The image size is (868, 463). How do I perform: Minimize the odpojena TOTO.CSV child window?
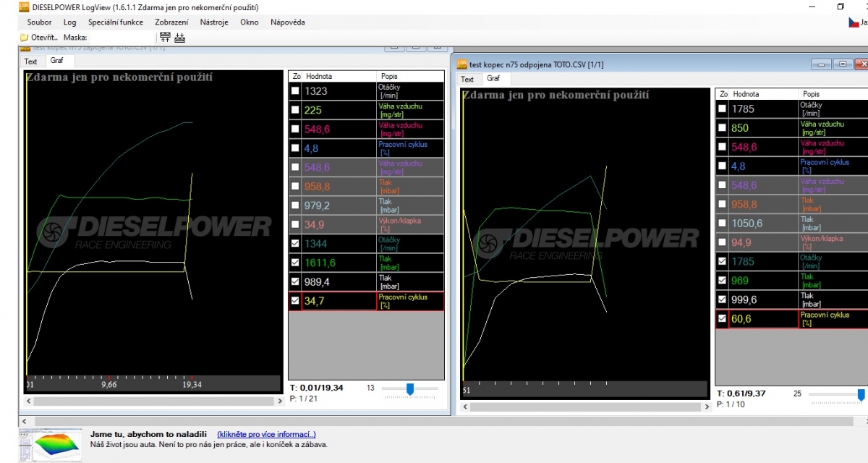tap(822, 64)
